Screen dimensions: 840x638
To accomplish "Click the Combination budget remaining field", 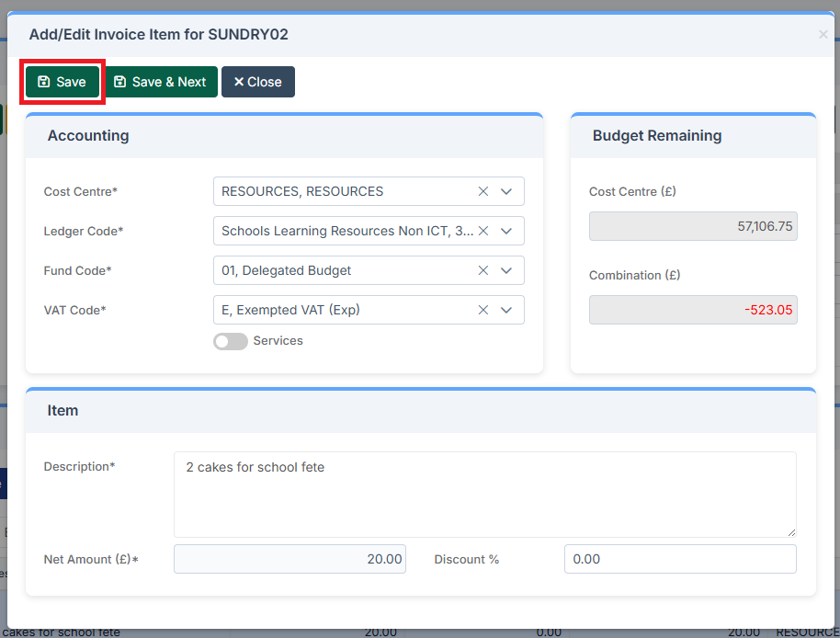I will (693, 310).
